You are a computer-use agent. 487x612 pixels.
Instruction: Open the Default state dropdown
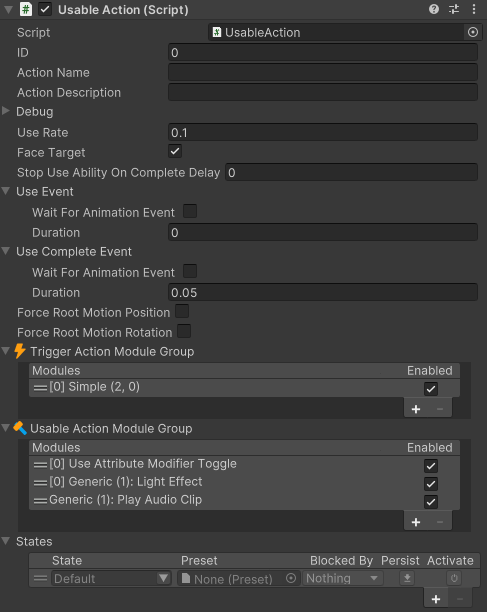(x=111, y=578)
